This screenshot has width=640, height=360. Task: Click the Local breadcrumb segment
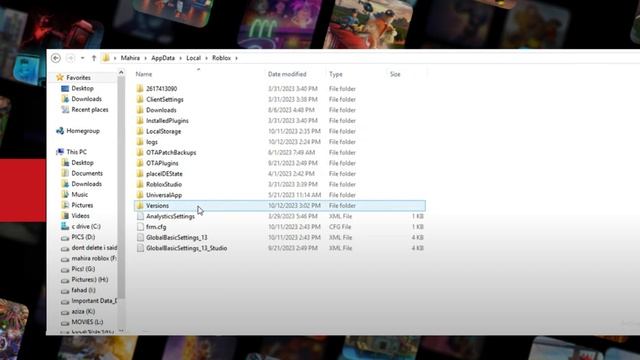pyautogui.click(x=193, y=58)
